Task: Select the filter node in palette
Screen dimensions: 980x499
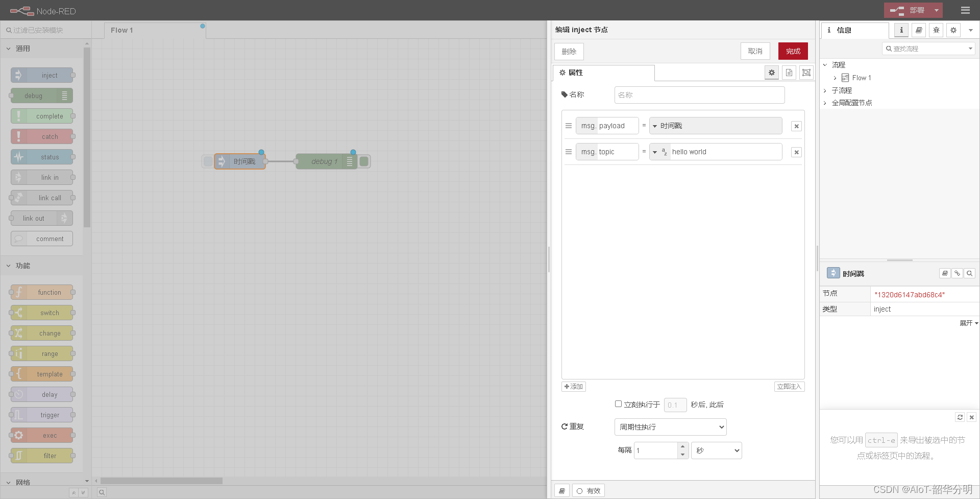Action: 42,456
